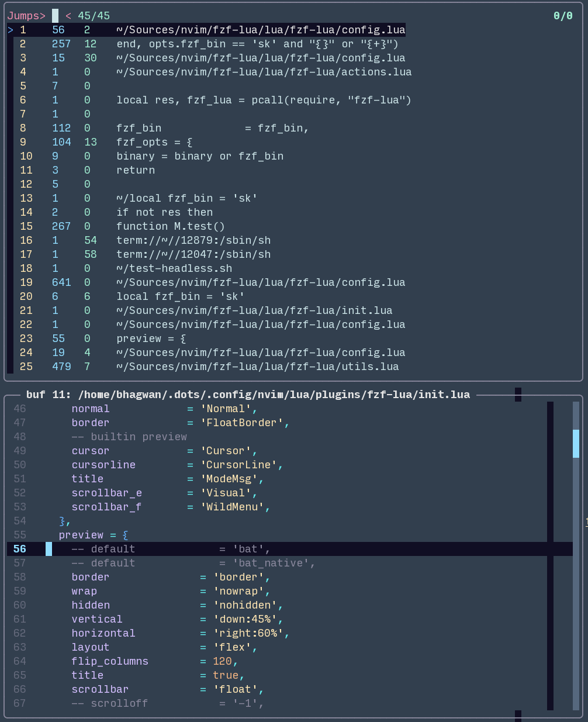Select jump 22 config.lua line 1
This screenshot has width=588, height=722.
[213, 324]
